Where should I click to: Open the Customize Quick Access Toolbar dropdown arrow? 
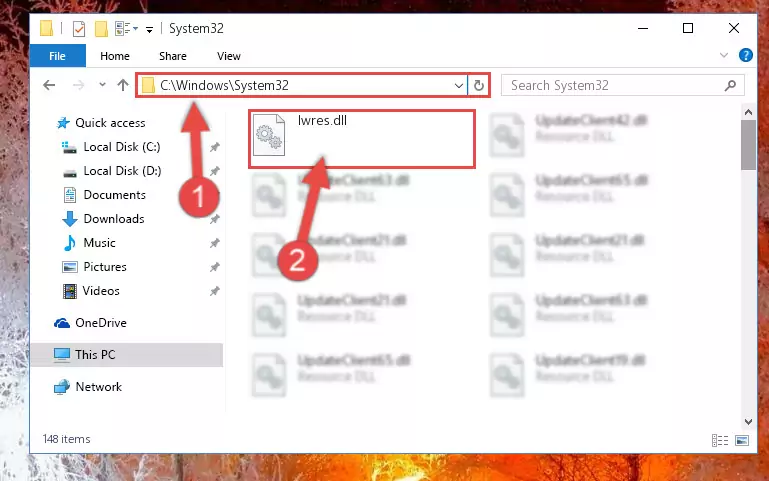click(x=149, y=30)
